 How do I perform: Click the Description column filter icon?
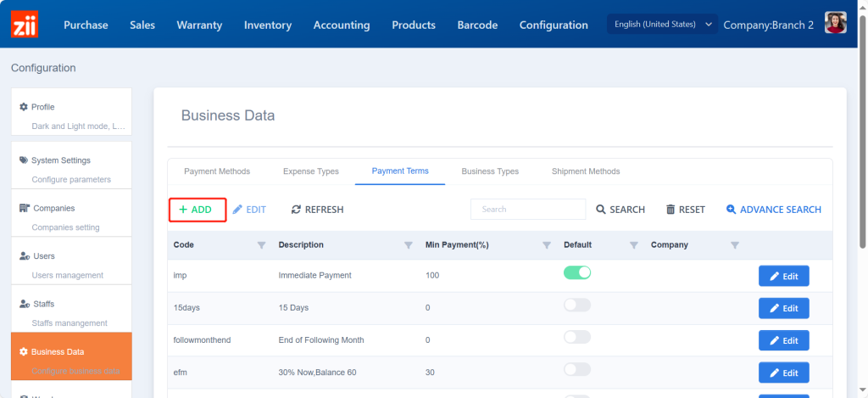[x=409, y=245]
